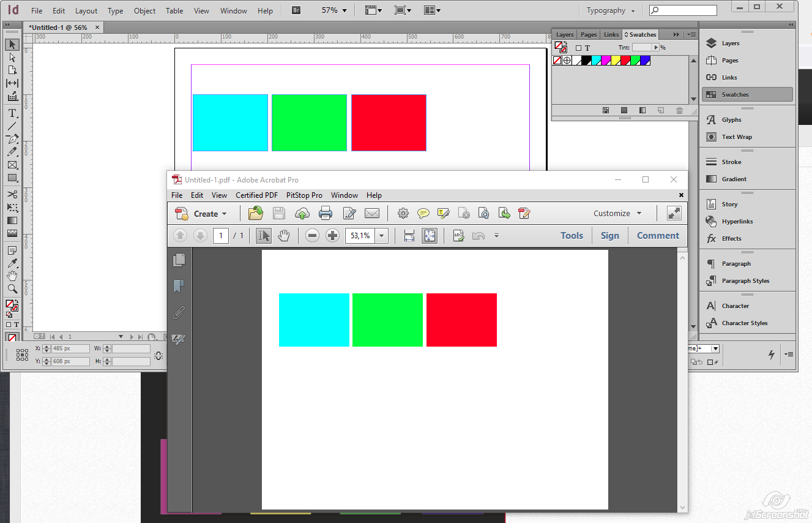Toggle constrain proportions link in InDesign control bar
812x523 pixels.
[159, 355]
